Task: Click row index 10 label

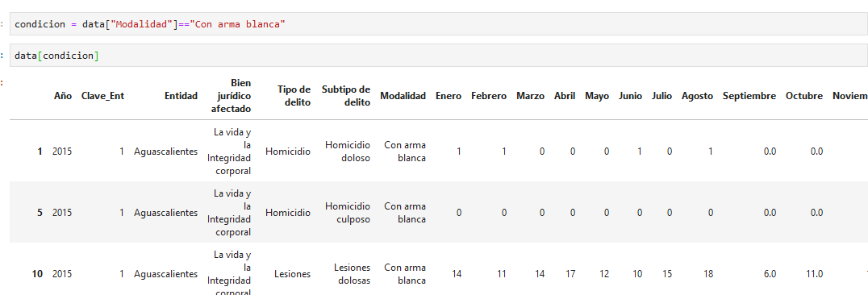Action: pos(37,273)
